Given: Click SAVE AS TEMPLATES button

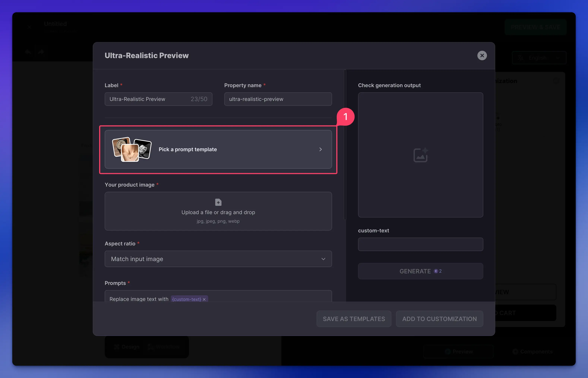Looking at the screenshot, I should point(354,319).
